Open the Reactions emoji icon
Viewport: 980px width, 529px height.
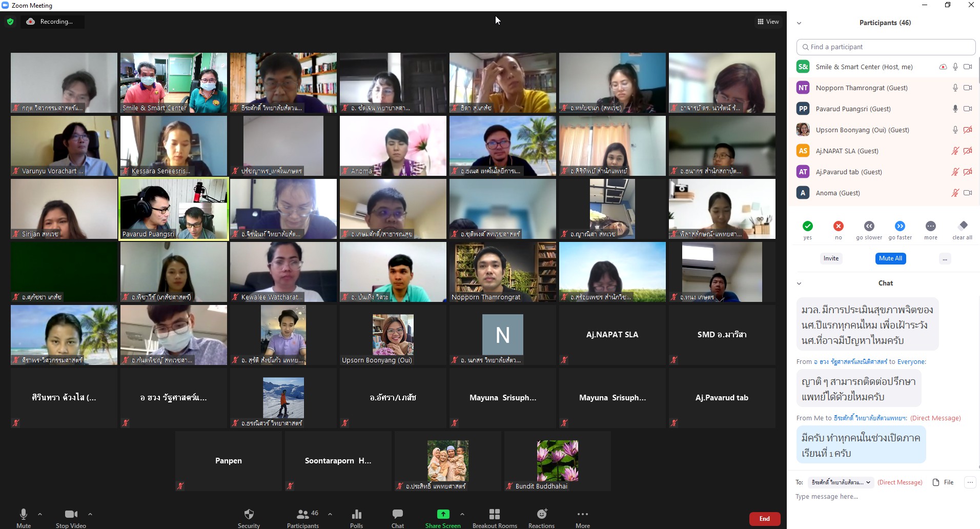click(541, 514)
